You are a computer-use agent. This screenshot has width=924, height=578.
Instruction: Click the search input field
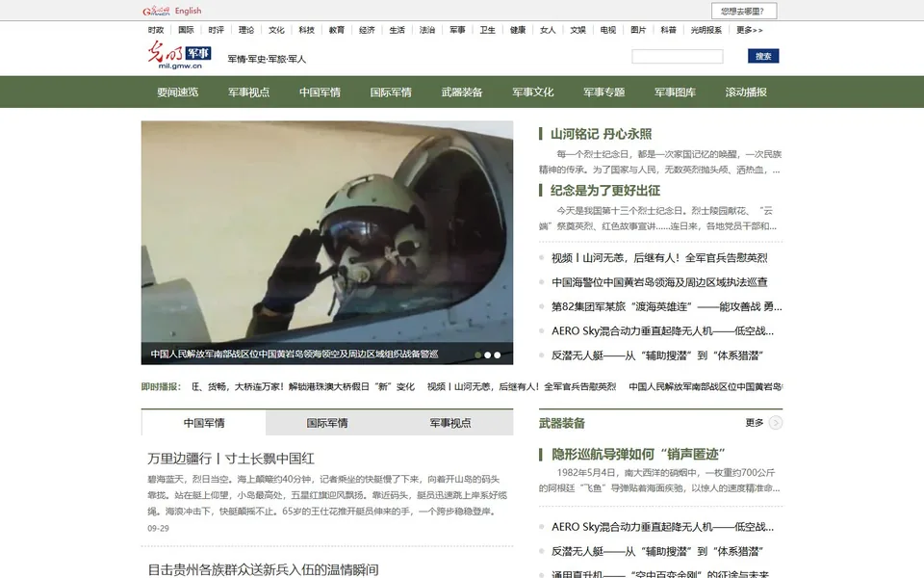click(x=677, y=56)
